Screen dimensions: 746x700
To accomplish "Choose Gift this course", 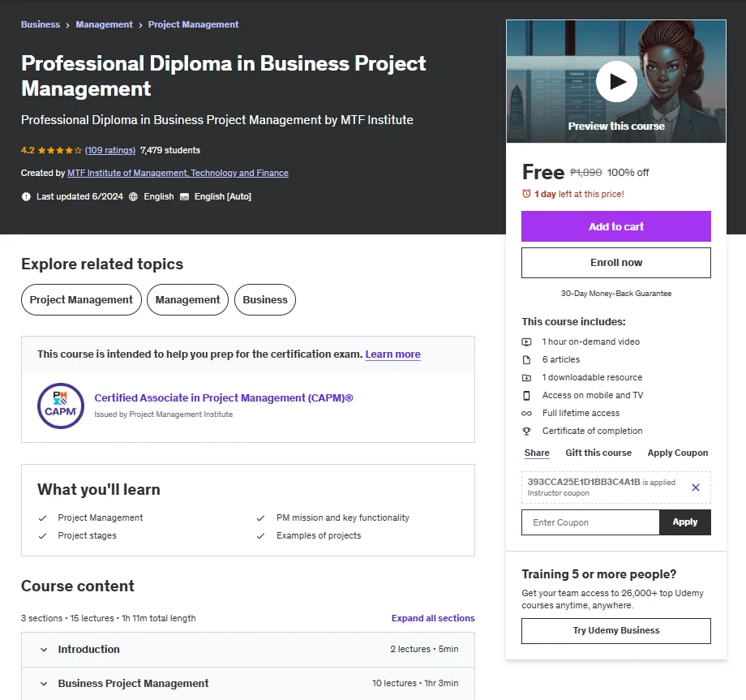I will coord(598,453).
